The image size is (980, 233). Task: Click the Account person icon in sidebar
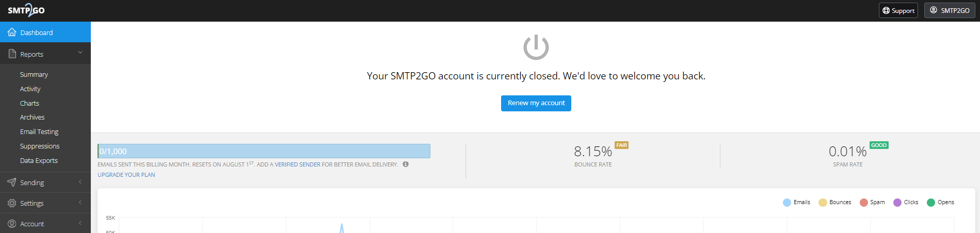tap(12, 224)
